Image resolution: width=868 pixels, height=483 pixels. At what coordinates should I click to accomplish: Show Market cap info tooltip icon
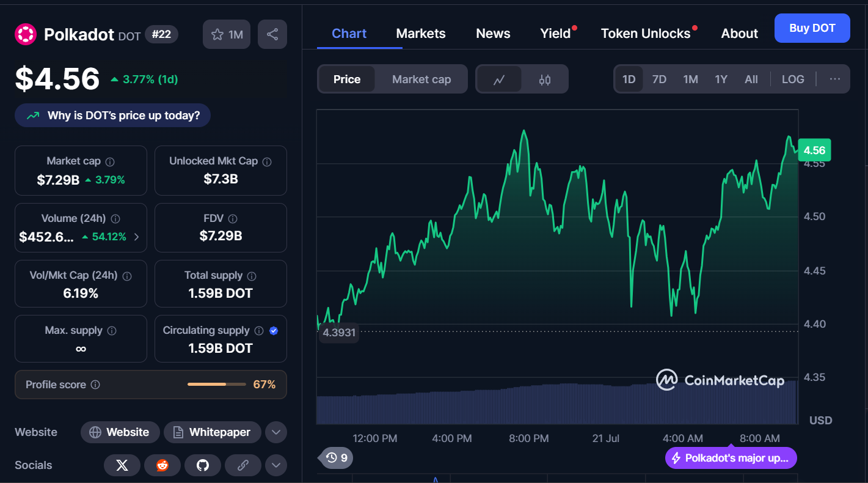(110, 161)
